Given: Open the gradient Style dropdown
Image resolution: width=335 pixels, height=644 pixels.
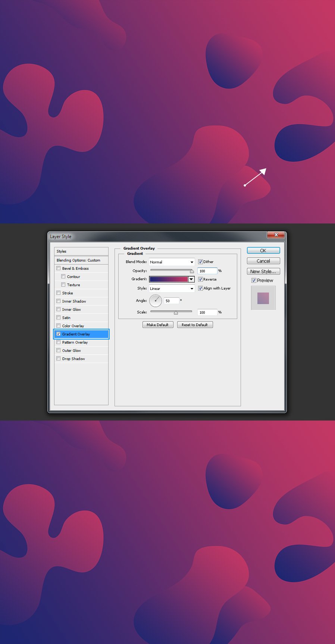Looking at the screenshot, I should click(x=172, y=288).
